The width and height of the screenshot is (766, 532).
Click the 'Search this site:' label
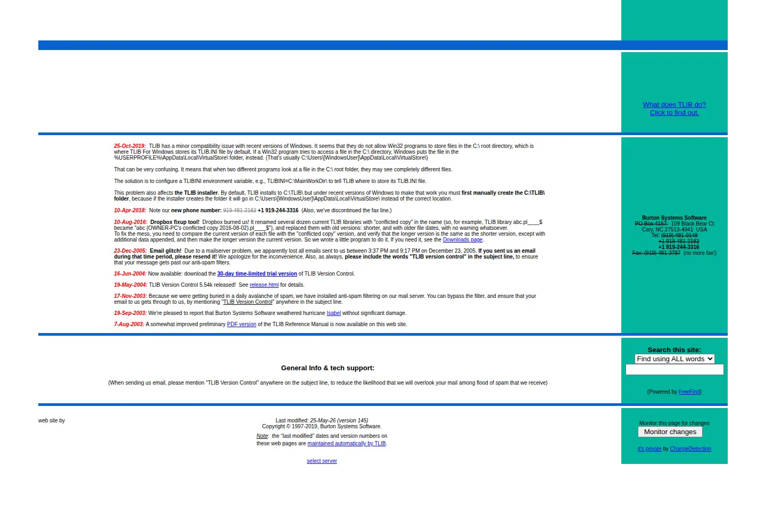[674, 350]
